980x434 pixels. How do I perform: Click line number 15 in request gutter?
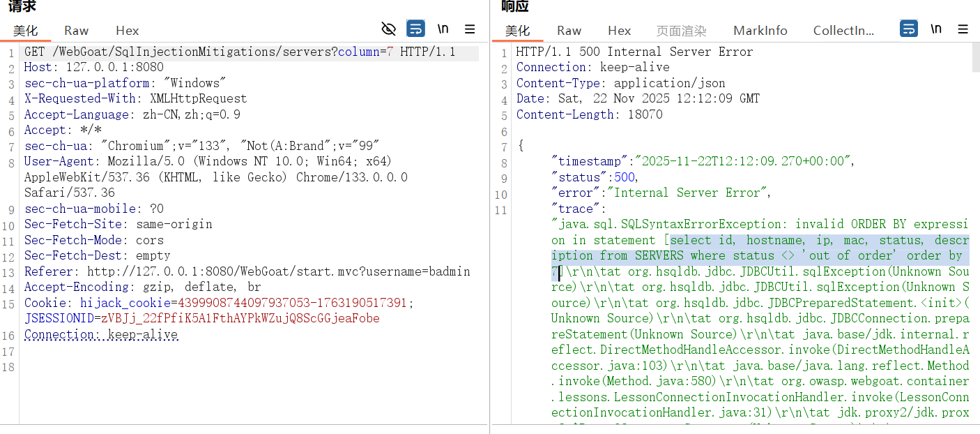coord(8,303)
